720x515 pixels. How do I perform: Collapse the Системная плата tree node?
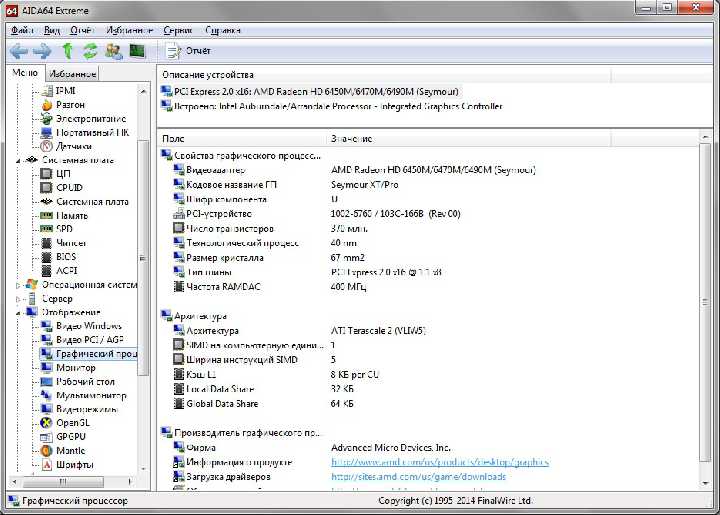(x=18, y=161)
